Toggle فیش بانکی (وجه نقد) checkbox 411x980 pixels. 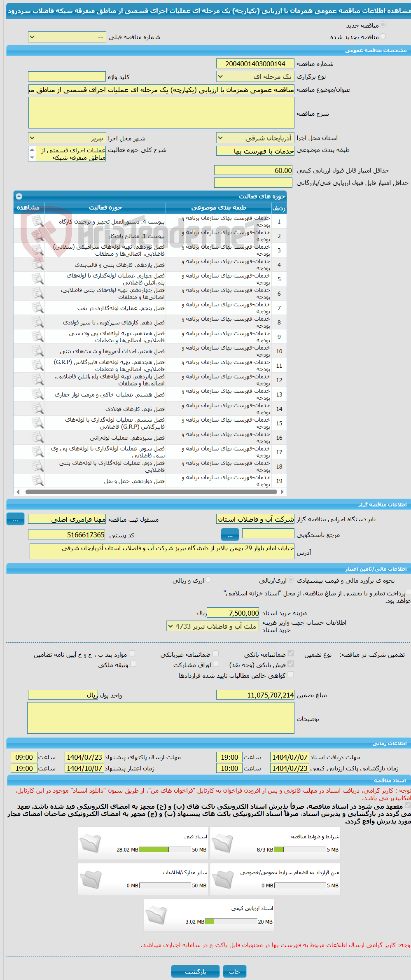291,664
